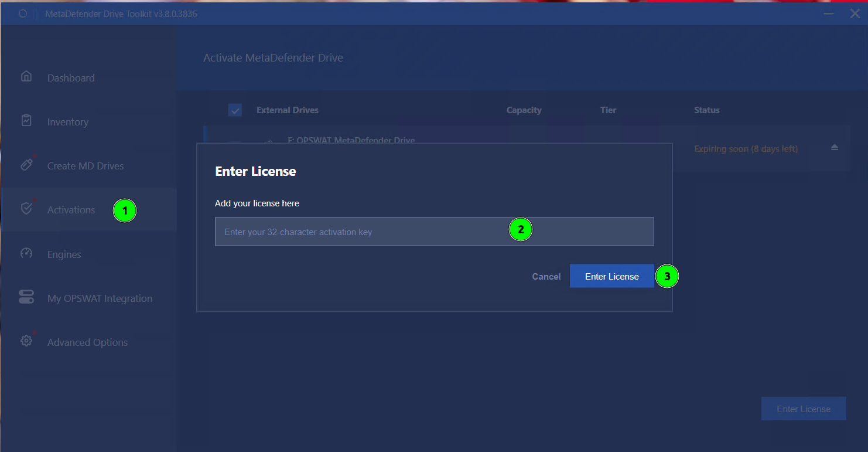Screen dimensions: 868x452
Task: Click the 'Activate MetaDefender Drive' page heading
Action: pyautogui.click(x=273, y=58)
